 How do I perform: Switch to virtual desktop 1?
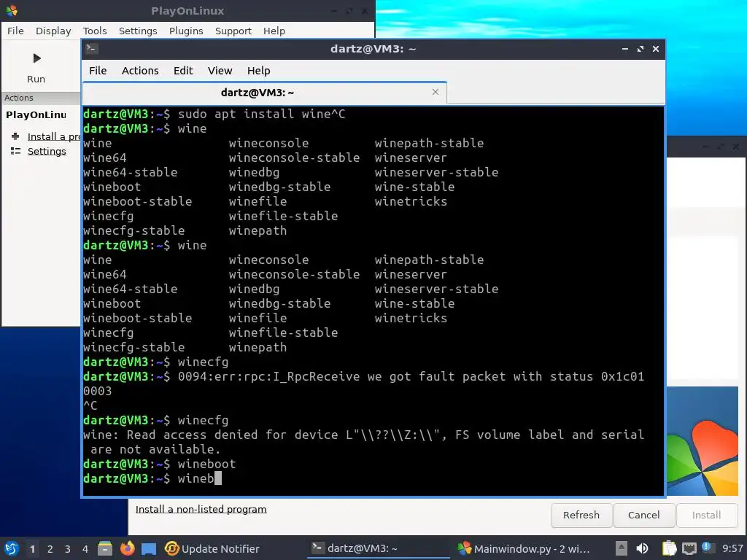pos(32,549)
